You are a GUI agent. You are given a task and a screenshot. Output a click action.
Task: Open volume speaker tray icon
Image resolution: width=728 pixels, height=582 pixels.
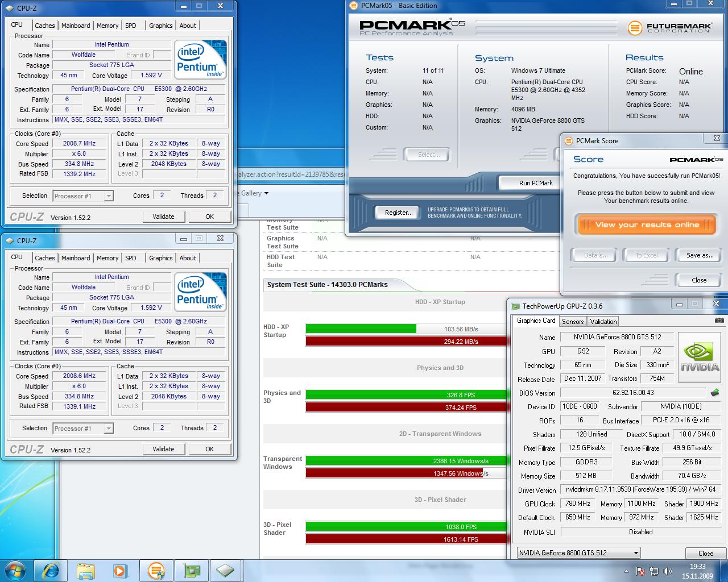point(667,571)
